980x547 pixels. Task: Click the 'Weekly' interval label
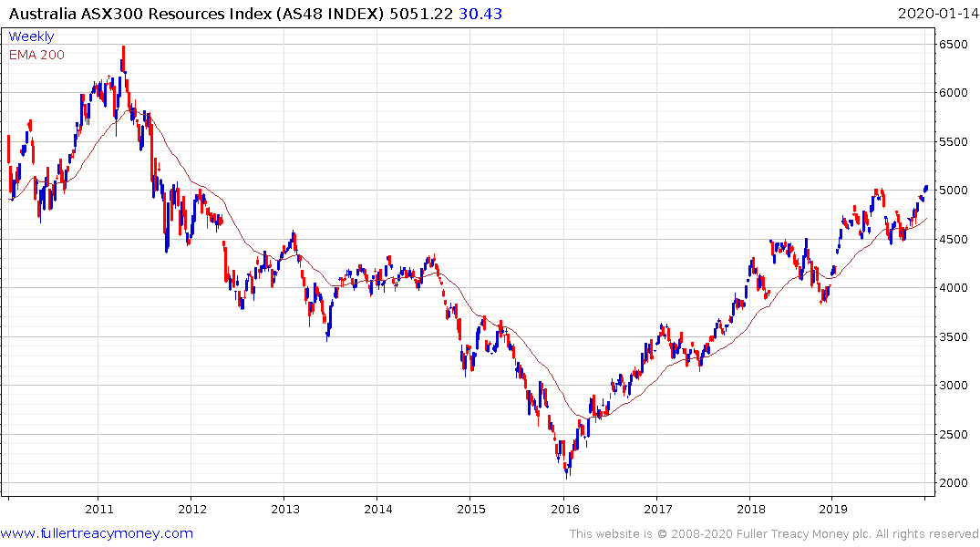pyautogui.click(x=31, y=36)
